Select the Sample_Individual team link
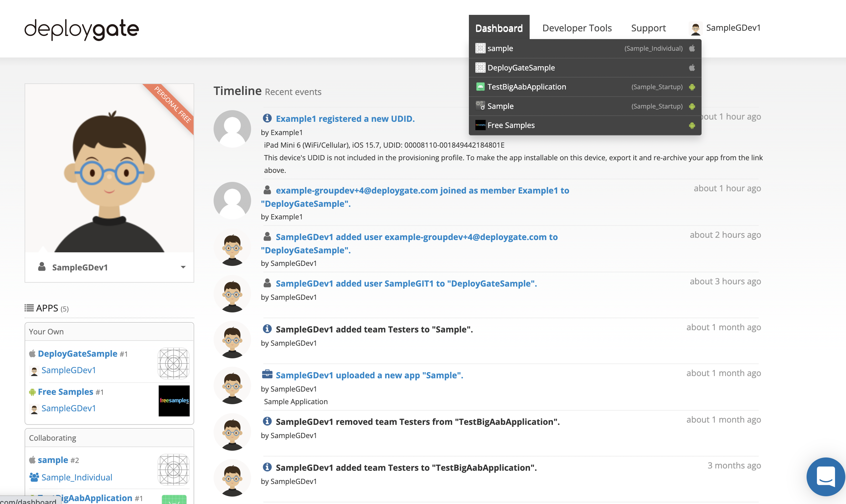The image size is (846, 504). click(76, 477)
